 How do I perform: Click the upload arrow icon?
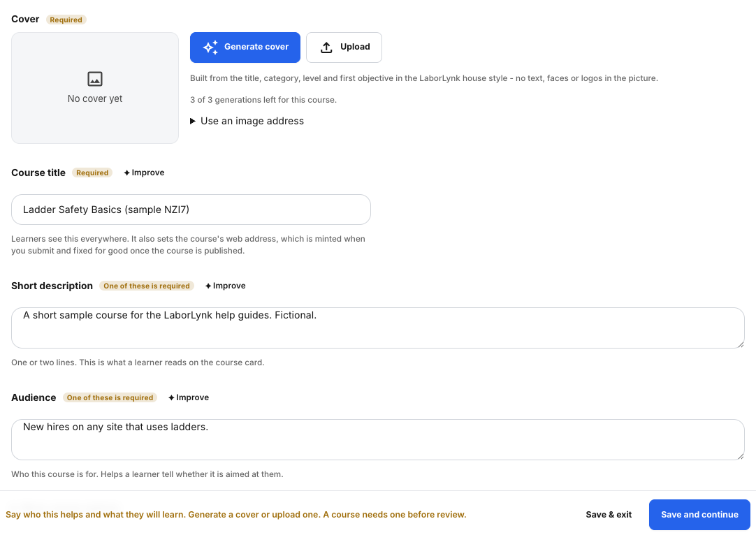click(x=326, y=47)
